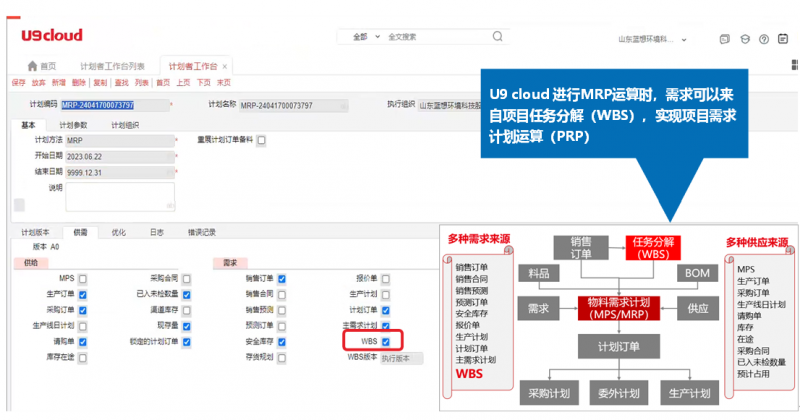Click the magnifier search icon
Image resolution: width=800 pixels, height=420 pixels.
tap(497, 36)
